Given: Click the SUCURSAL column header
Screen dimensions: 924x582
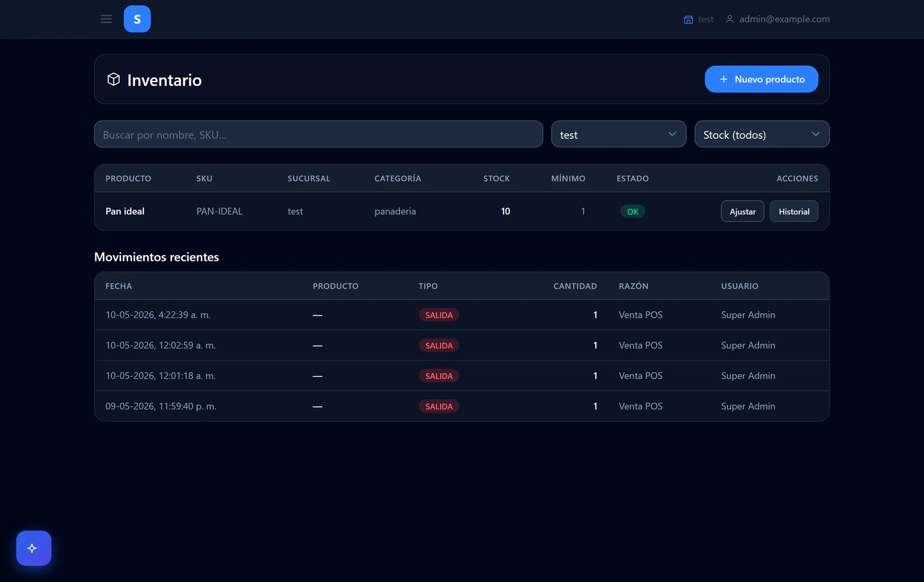Looking at the screenshot, I should click(x=309, y=178).
